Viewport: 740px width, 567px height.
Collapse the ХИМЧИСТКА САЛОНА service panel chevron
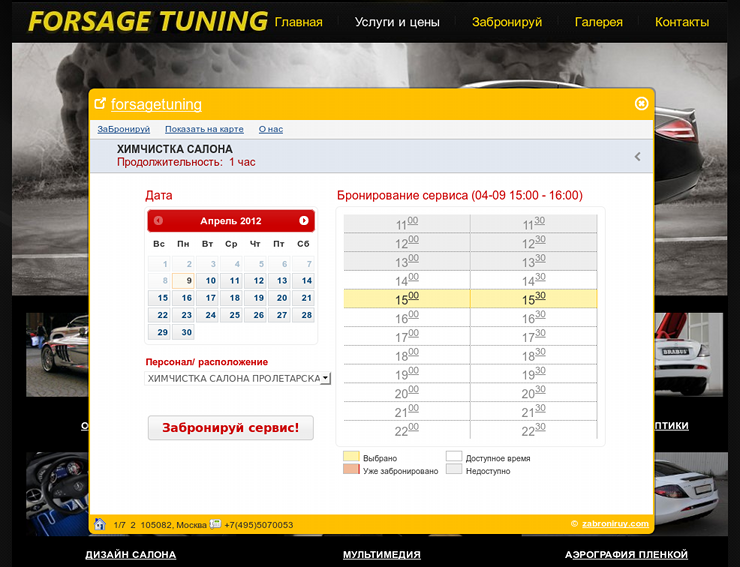[638, 156]
